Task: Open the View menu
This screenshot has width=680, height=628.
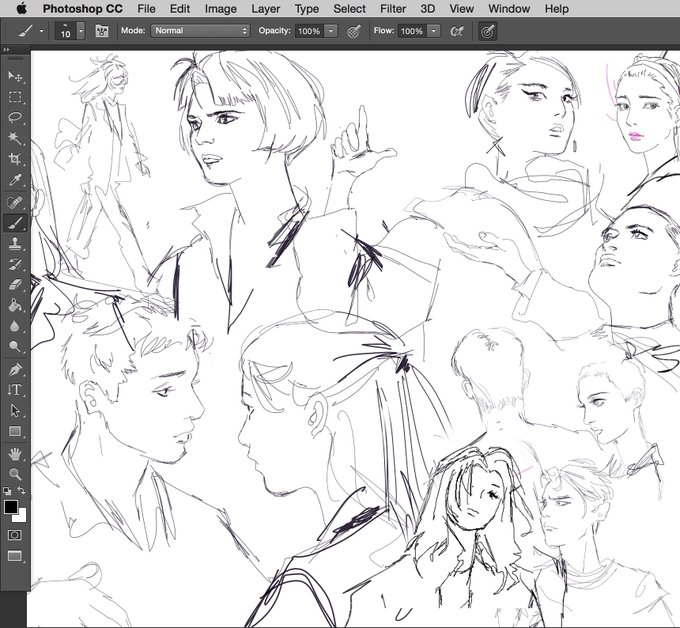Action: click(x=461, y=9)
